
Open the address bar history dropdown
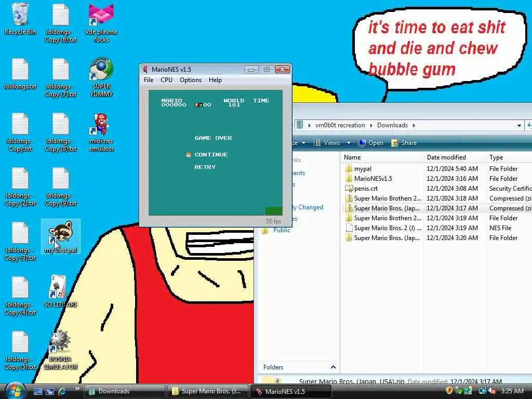(519, 126)
